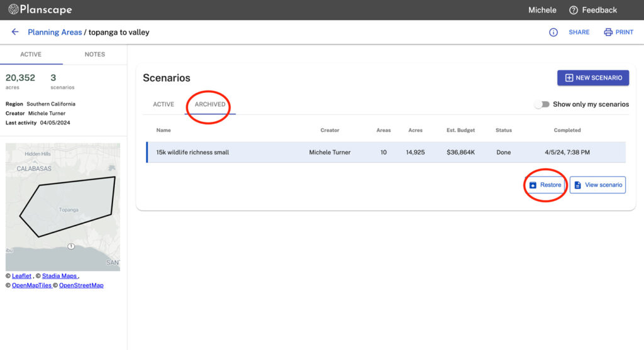Click the topanga planning area map thumbnail
The image size is (644, 350).
63,207
